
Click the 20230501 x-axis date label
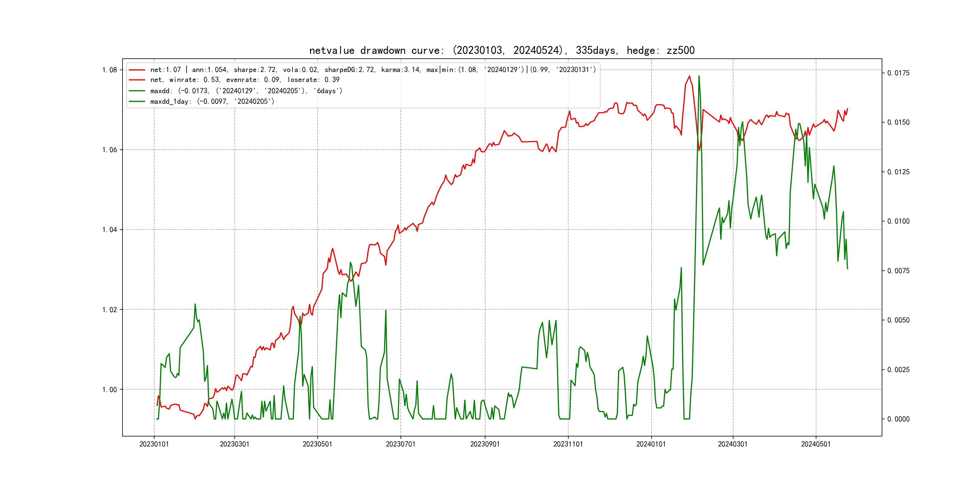[317, 444]
